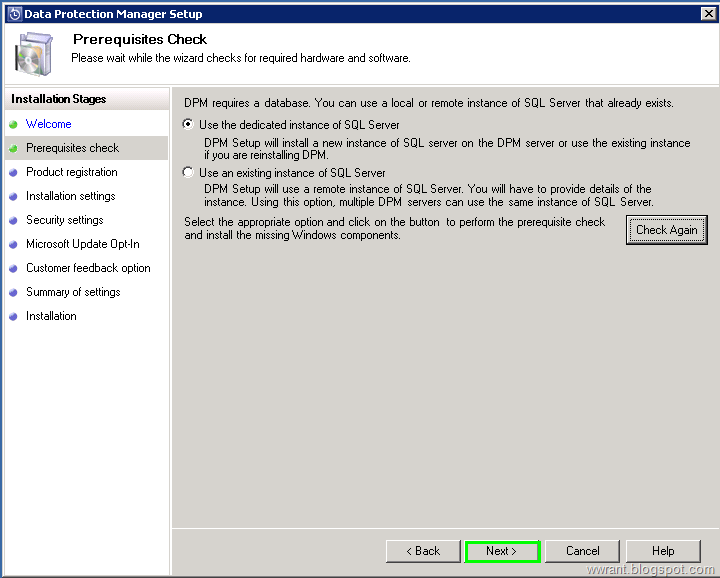Select the Summary of settings stage
The height and width of the screenshot is (578, 720).
pos(73,292)
